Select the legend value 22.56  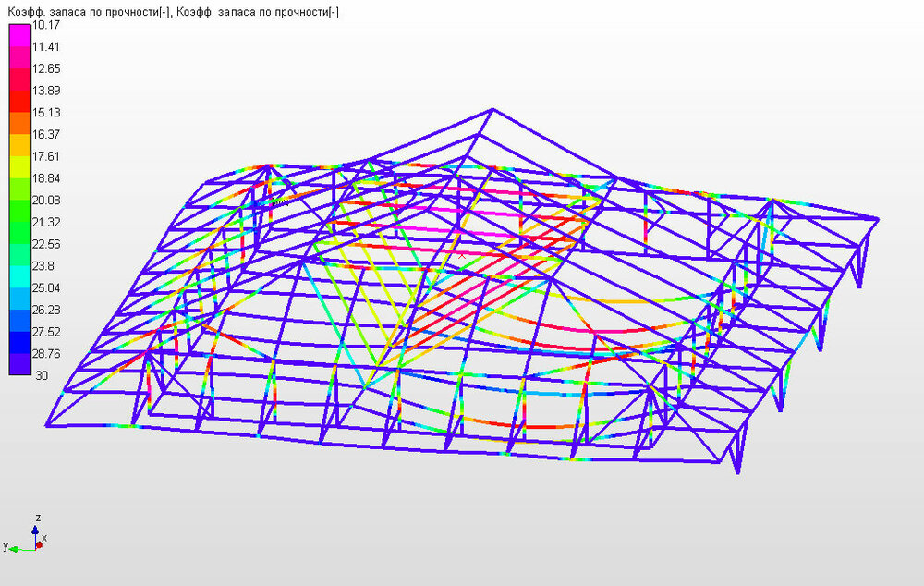point(46,243)
